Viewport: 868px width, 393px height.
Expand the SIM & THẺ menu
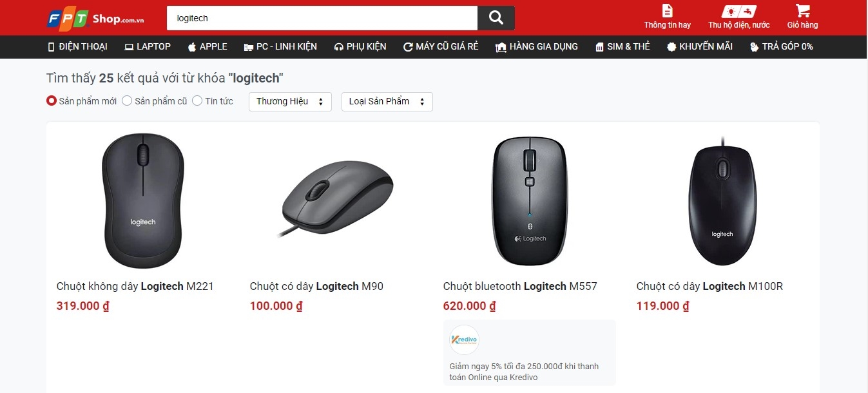tap(622, 46)
